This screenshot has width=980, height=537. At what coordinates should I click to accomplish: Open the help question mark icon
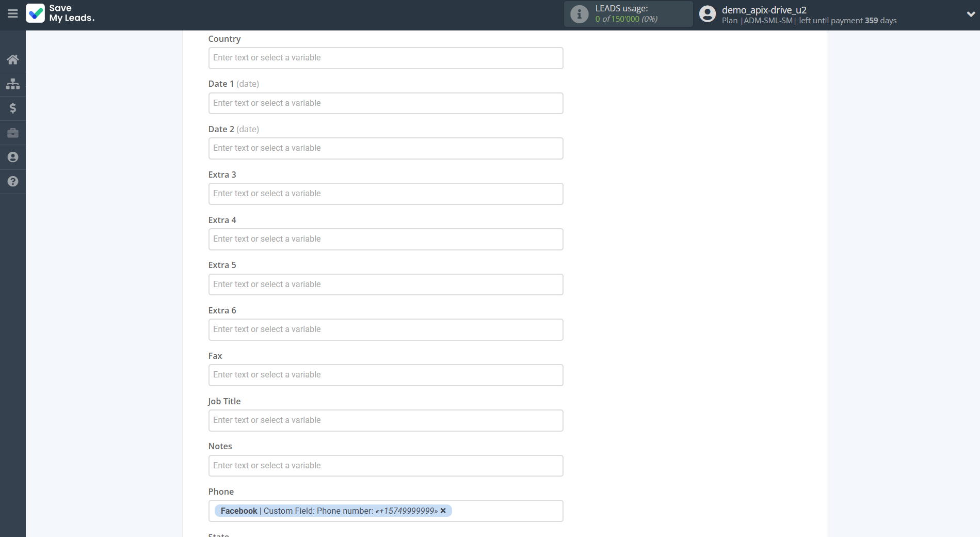[x=13, y=181]
